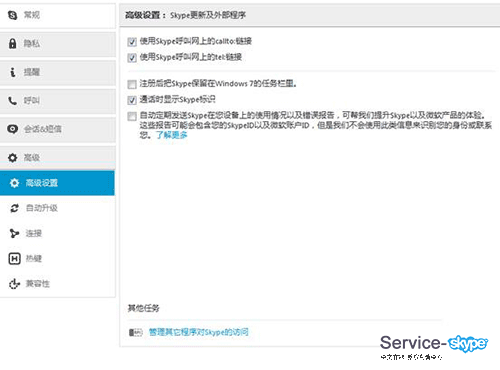Click the H hotkey icon for 热键

click(x=14, y=259)
